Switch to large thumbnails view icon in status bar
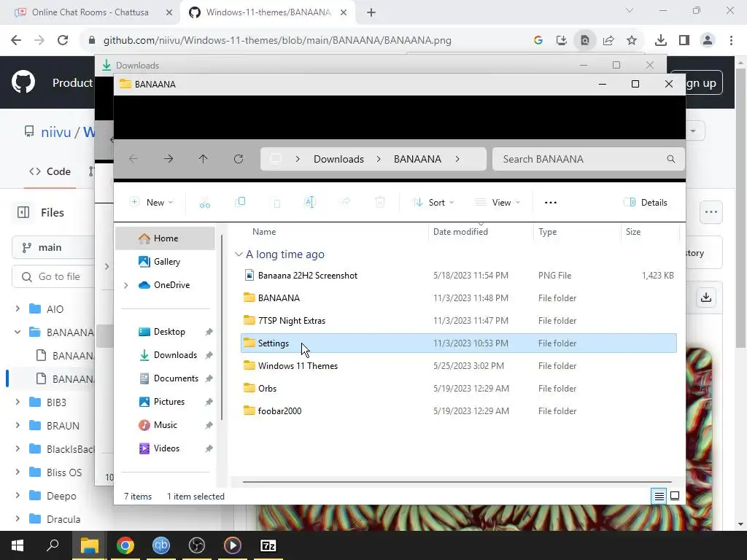 (x=675, y=496)
